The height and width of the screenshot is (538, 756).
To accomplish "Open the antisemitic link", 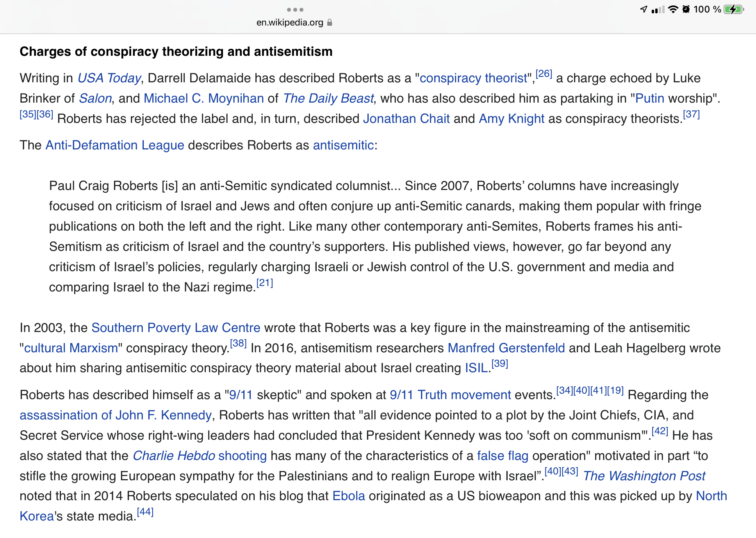I will tap(343, 145).
